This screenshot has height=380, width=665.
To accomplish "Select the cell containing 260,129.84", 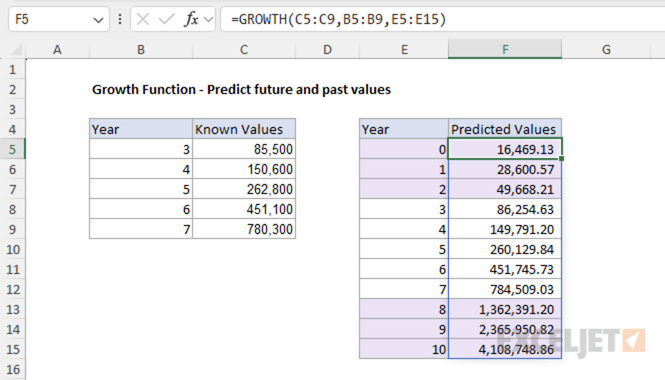I will (x=505, y=249).
